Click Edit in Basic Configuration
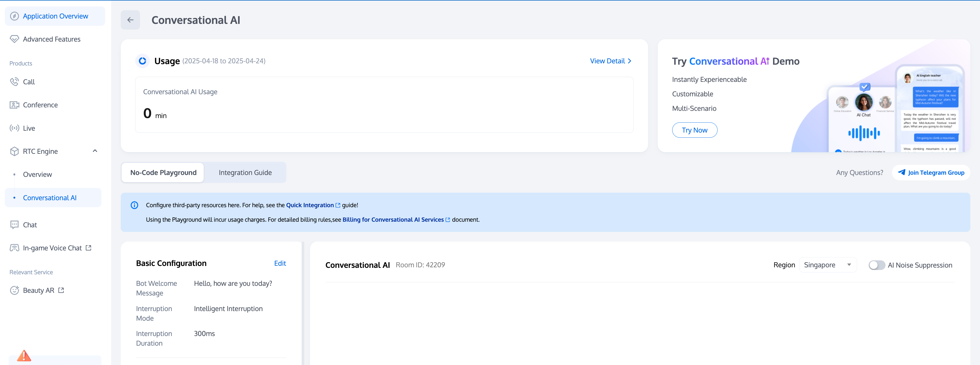The width and height of the screenshot is (980, 365). pyautogui.click(x=280, y=263)
